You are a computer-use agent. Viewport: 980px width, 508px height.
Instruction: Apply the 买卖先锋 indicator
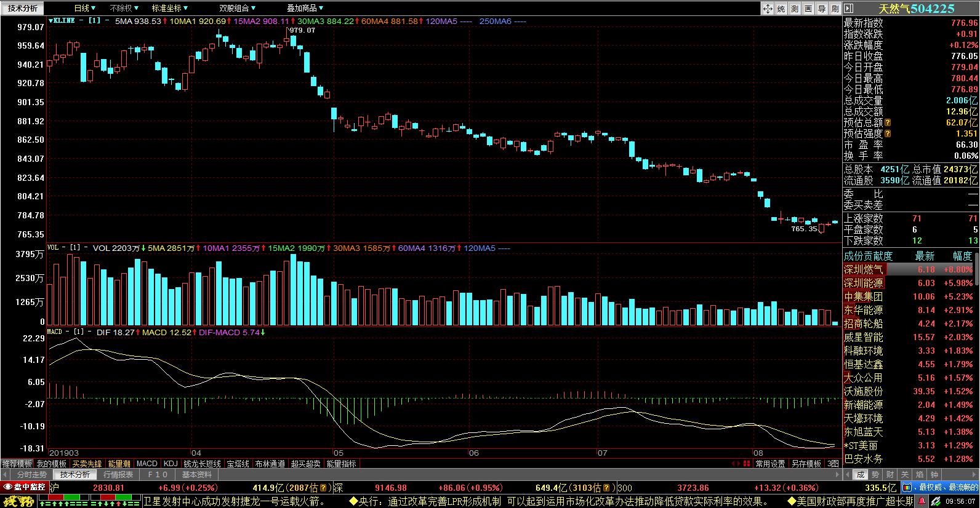point(87,464)
